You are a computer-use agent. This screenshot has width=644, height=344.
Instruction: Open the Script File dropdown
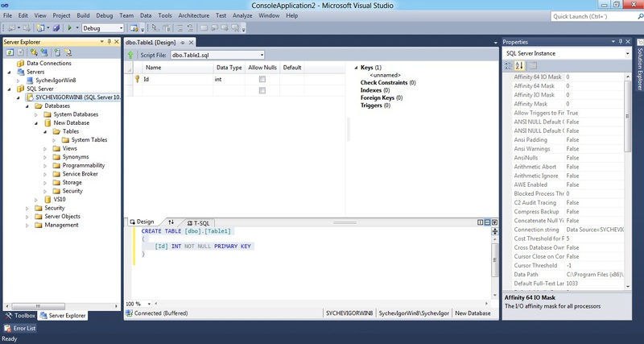262,55
